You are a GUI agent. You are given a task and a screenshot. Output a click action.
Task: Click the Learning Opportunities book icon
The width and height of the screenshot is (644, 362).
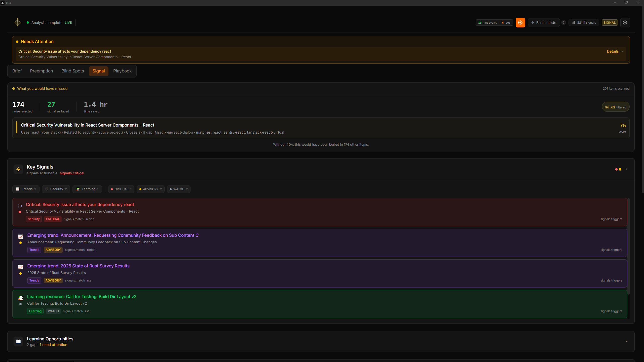click(x=18, y=341)
